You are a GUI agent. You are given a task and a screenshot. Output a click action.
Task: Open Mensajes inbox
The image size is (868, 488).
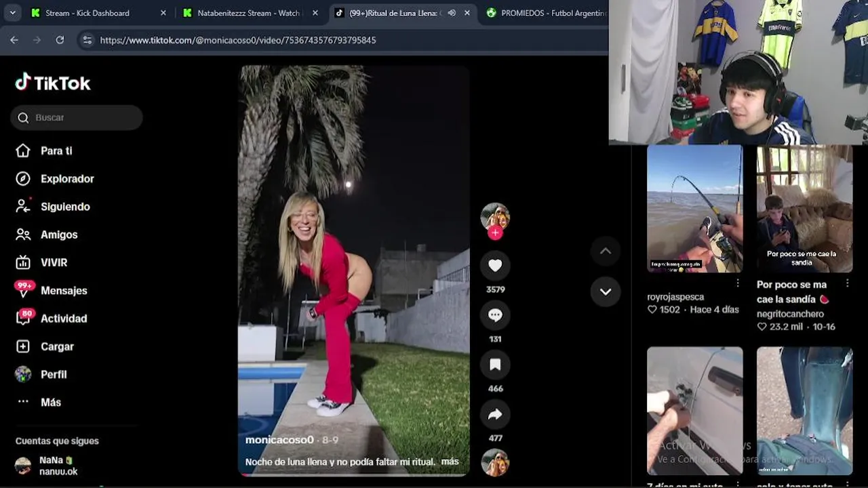(x=64, y=290)
